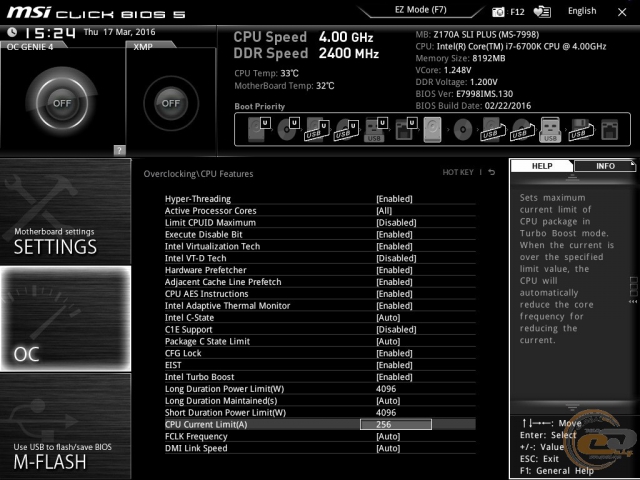Select the legacy USB hard disk boot icon
640x480 pixels.
(x=493, y=129)
